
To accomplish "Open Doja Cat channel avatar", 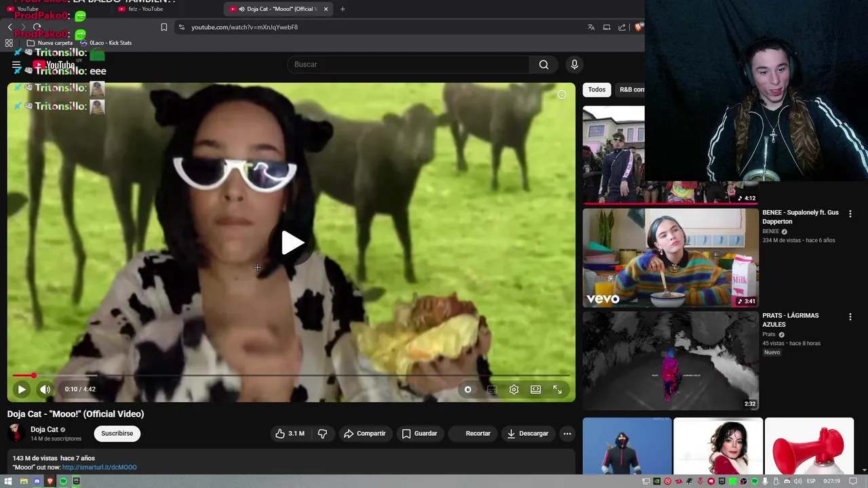I will click(x=16, y=434).
